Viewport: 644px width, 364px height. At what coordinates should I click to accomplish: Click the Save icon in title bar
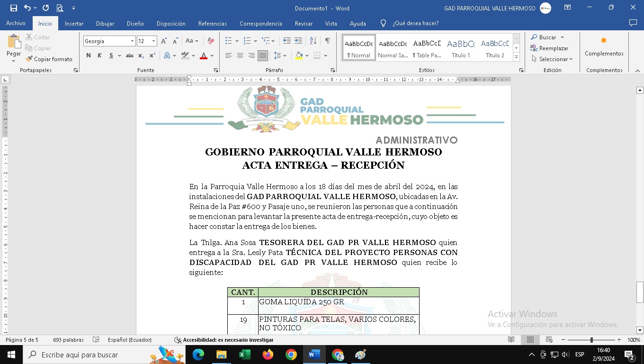(13, 8)
